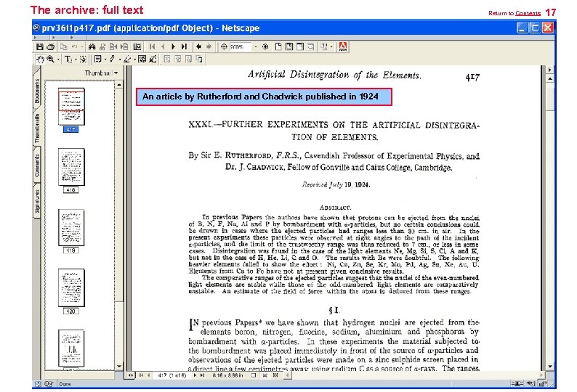Click document scroll down arrow
This screenshot has width=577, height=392.
(550, 367)
